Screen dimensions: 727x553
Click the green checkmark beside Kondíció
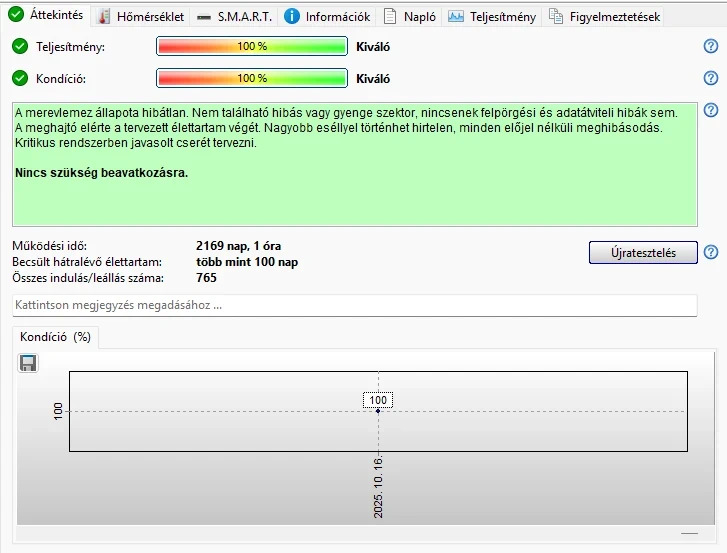(20, 78)
